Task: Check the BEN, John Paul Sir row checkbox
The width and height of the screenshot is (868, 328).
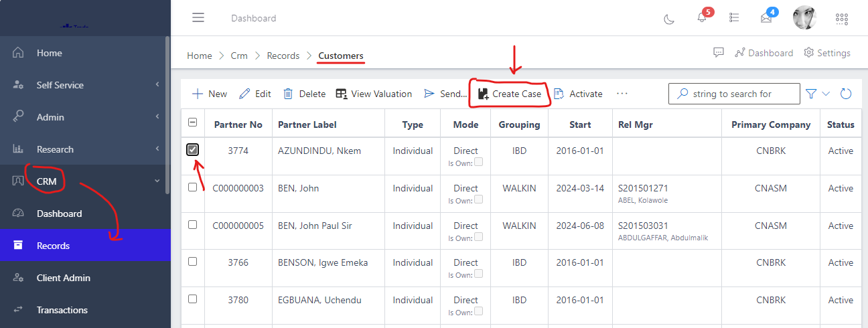Action: pyautogui.click(x=193, y=225)
